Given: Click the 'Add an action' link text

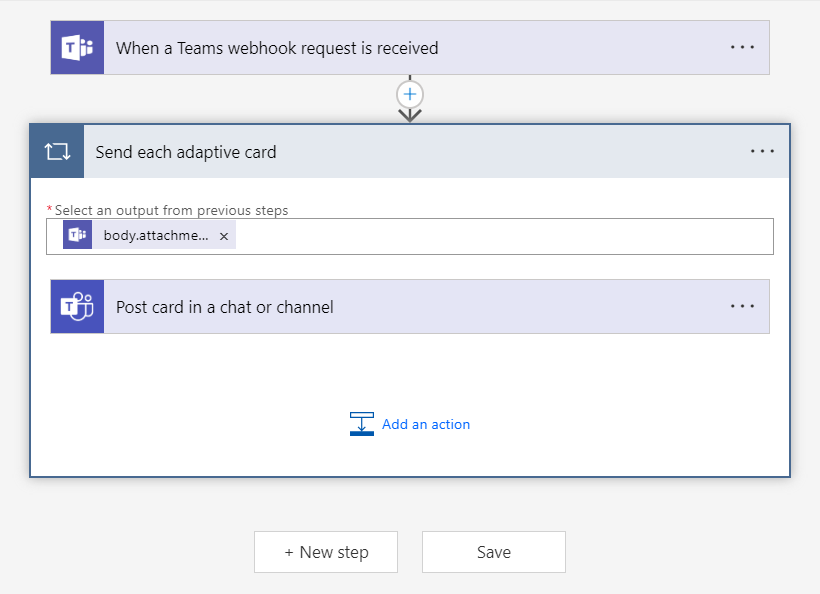Looking at the screenshot, I should [x=426, y=424].
